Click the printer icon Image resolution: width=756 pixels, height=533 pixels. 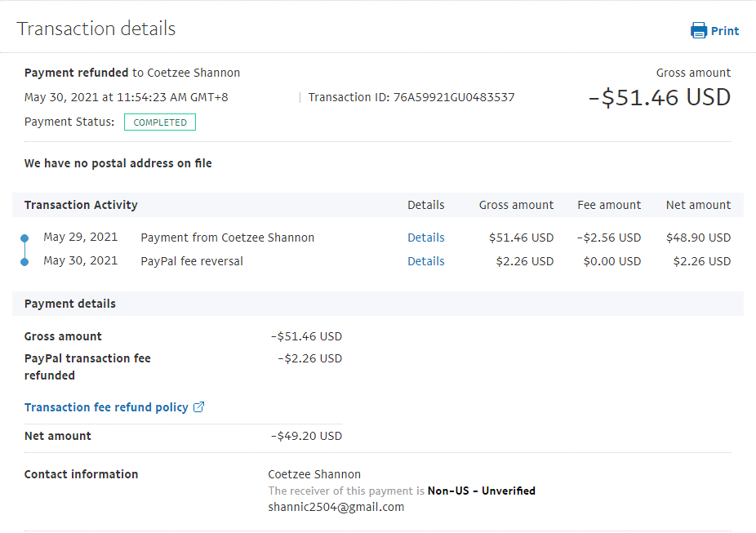[x=698, y=31]
